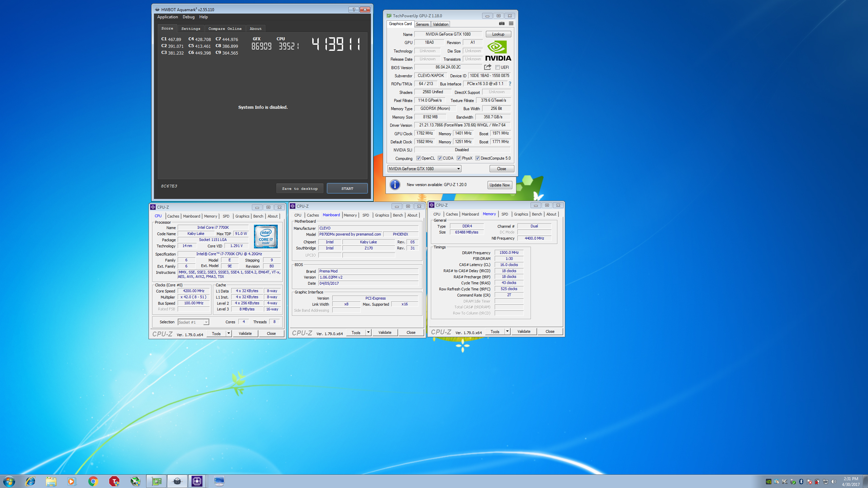Click the volume speaker tray icon

tap(834, 482)
